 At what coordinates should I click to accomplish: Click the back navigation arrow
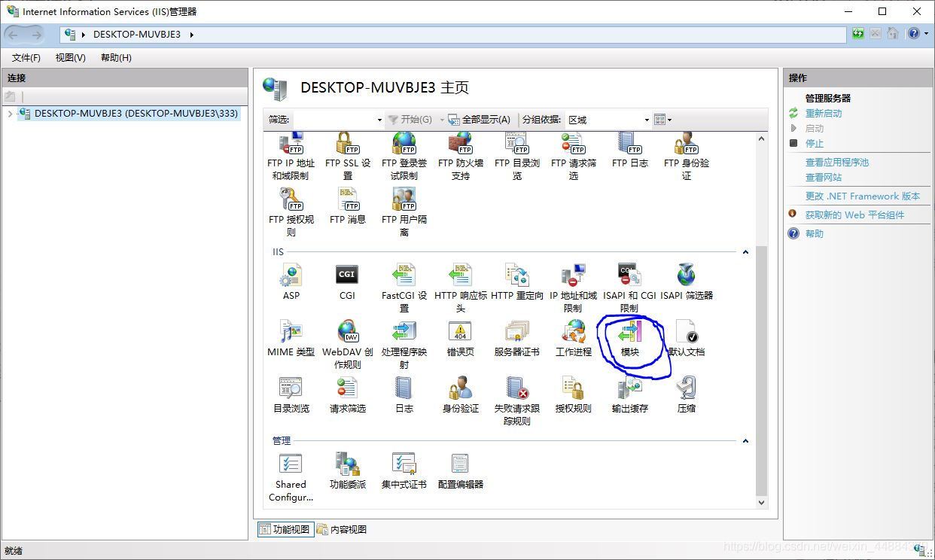(x=14, y=35)
